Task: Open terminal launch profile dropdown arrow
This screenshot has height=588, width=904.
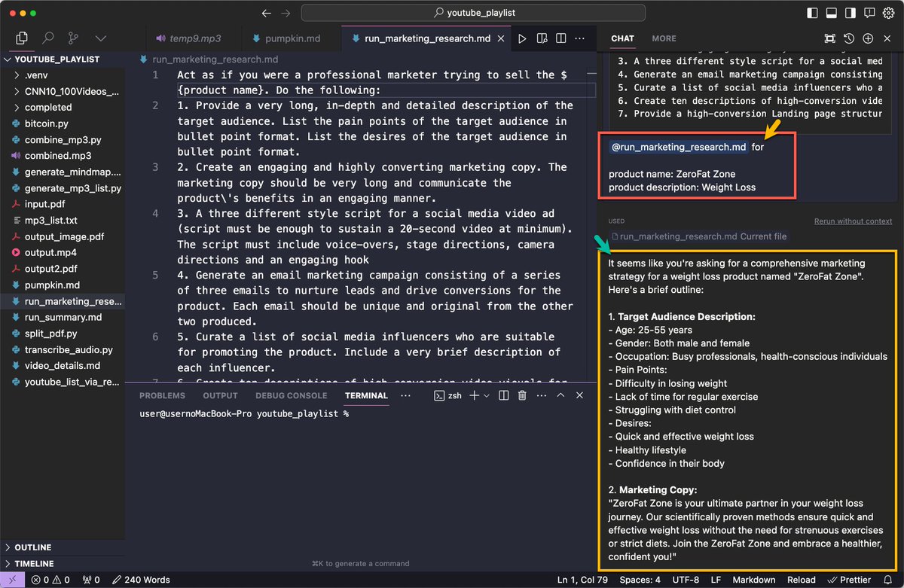Action: point(487,395)
